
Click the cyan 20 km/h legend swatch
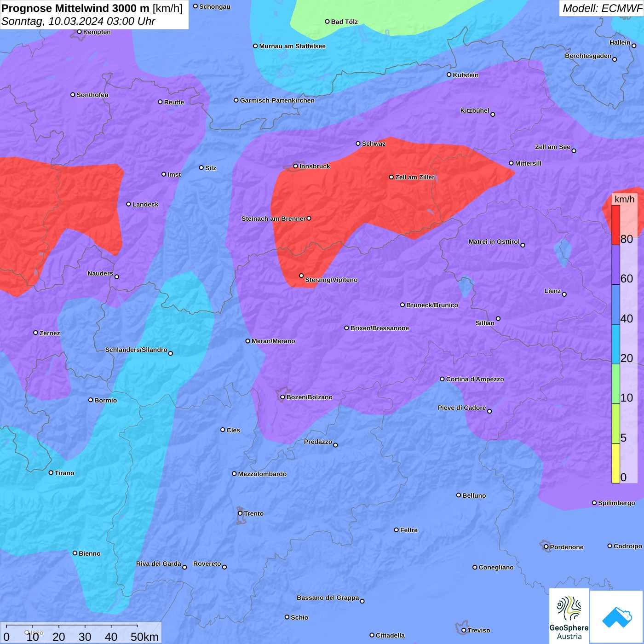(615, 344)
